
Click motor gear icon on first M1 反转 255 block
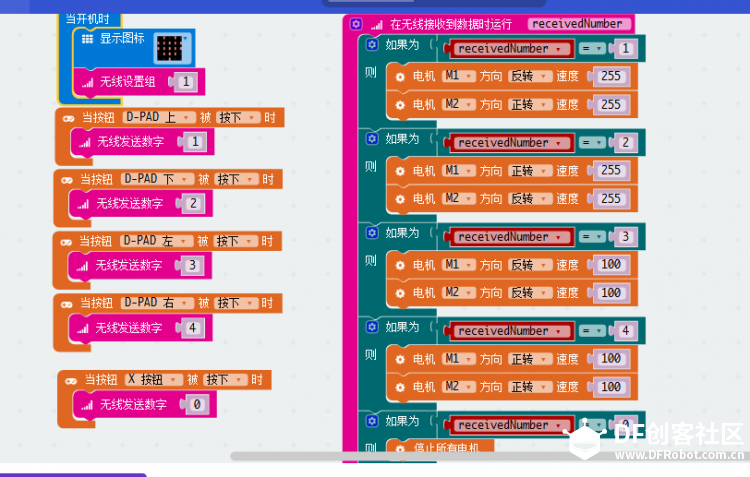[x=400, y=77]
